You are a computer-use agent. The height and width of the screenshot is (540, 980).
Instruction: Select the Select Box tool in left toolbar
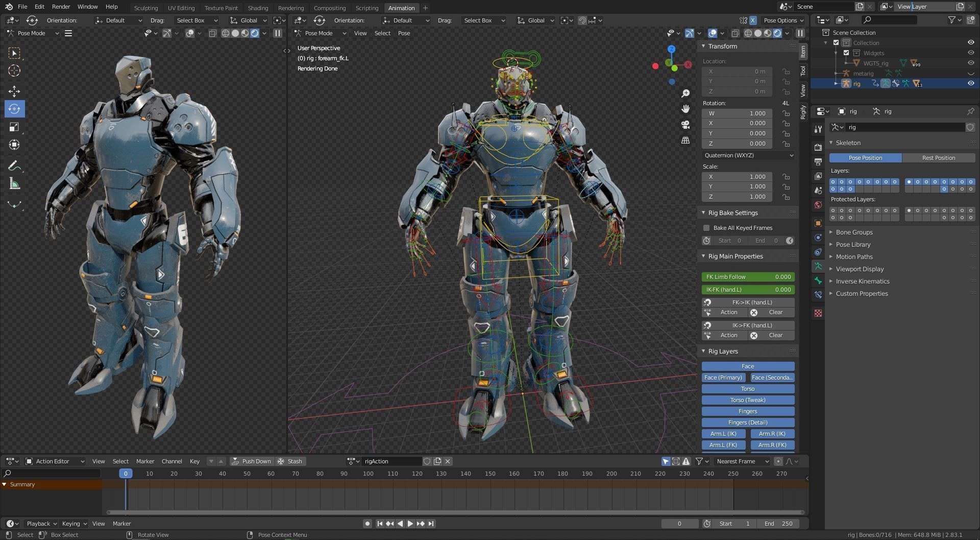pyautogui.click(x=14, y=53)
